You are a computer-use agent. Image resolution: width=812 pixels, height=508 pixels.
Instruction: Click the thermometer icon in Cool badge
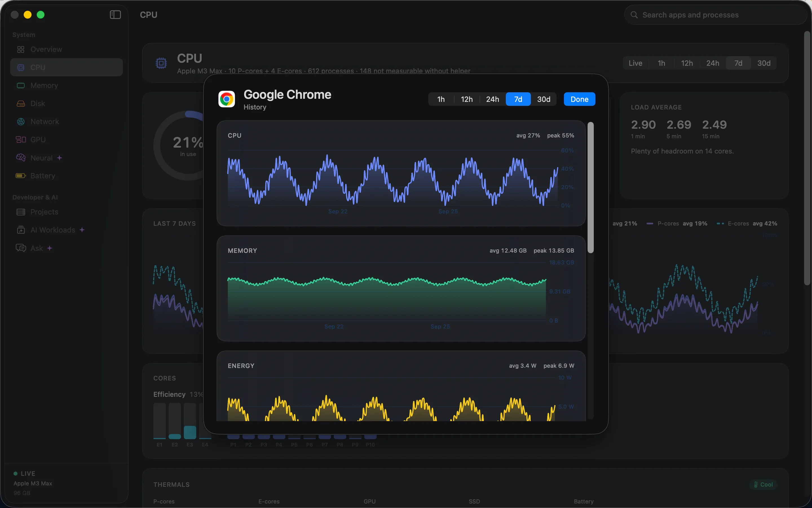click(756, 485)
